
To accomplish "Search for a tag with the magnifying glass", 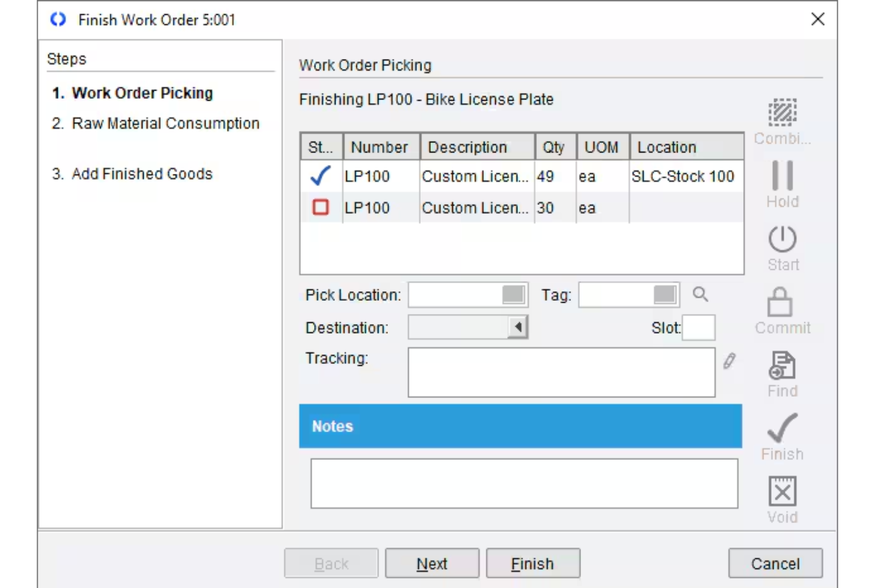I will pos(700,294).
